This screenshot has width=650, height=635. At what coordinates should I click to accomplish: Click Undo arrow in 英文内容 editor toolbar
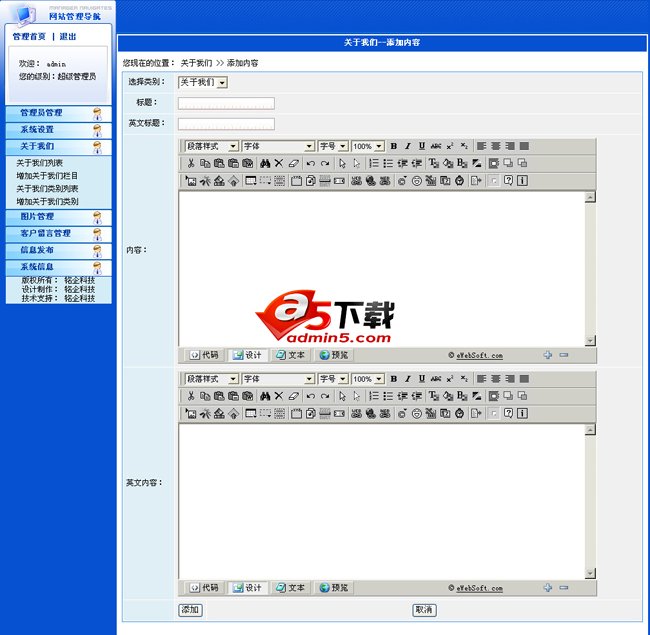point(310,396)
